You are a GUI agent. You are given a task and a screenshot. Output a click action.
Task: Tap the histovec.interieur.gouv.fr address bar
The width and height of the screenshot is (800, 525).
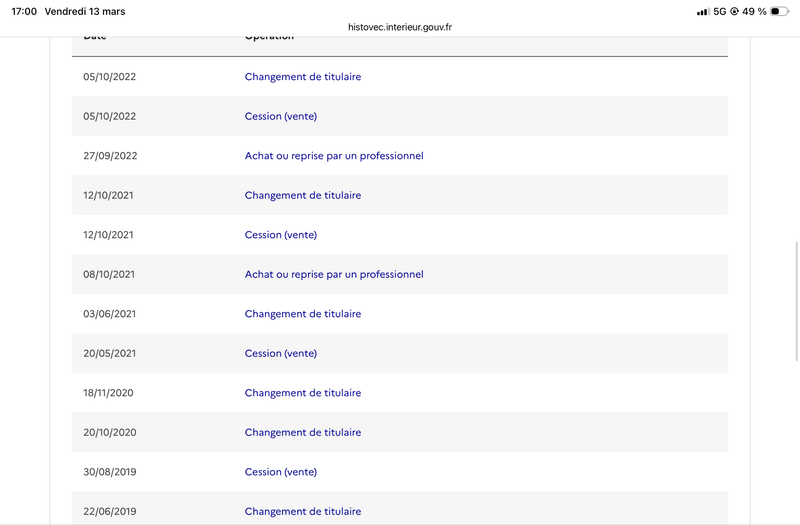click(400, 29)
